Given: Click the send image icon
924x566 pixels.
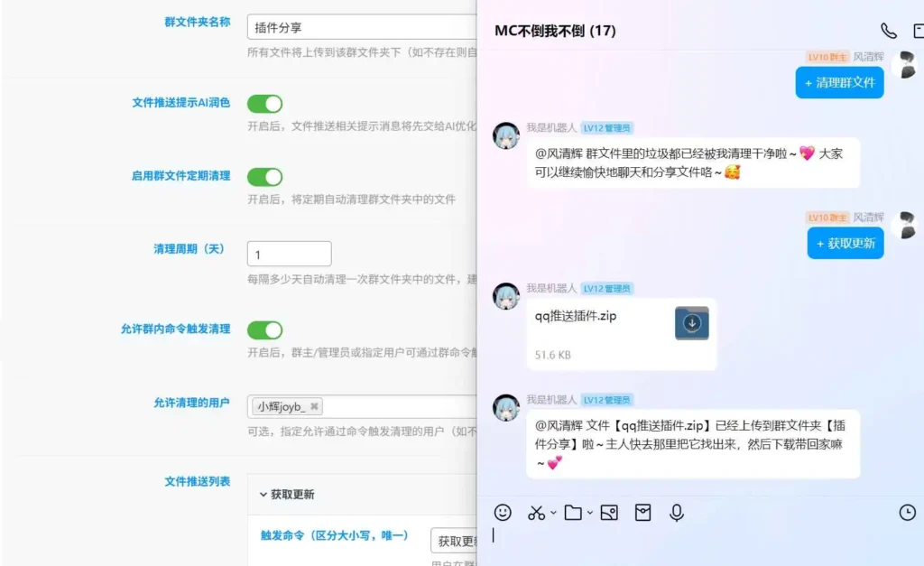Looking at the screenshot, I should click(609, 513).
